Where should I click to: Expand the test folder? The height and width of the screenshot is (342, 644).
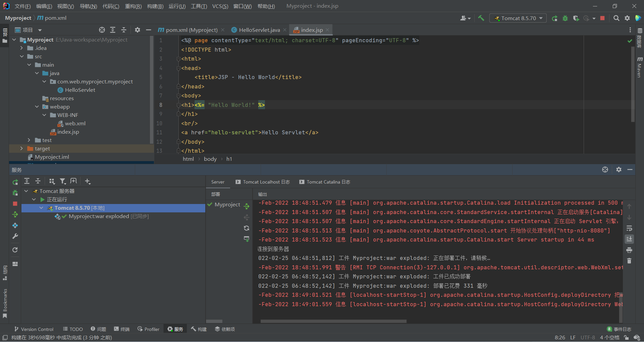(29, 140)
